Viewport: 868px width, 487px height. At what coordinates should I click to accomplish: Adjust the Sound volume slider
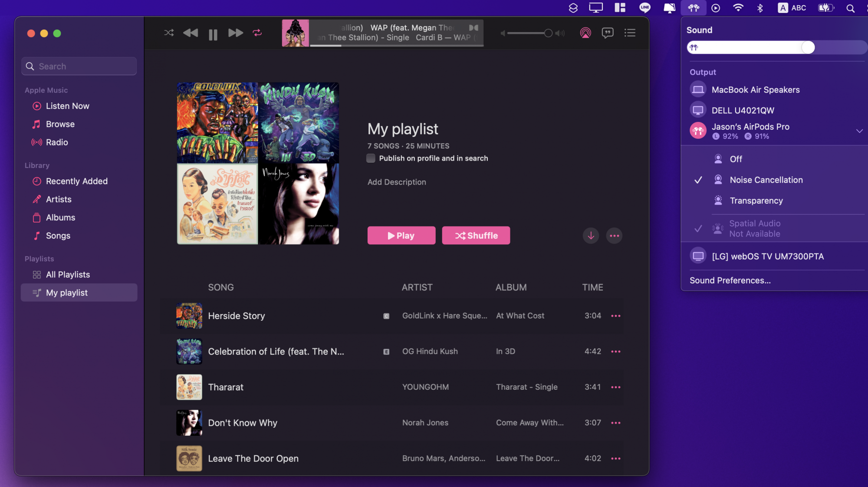pyautogui.click(x=808, y=48)
